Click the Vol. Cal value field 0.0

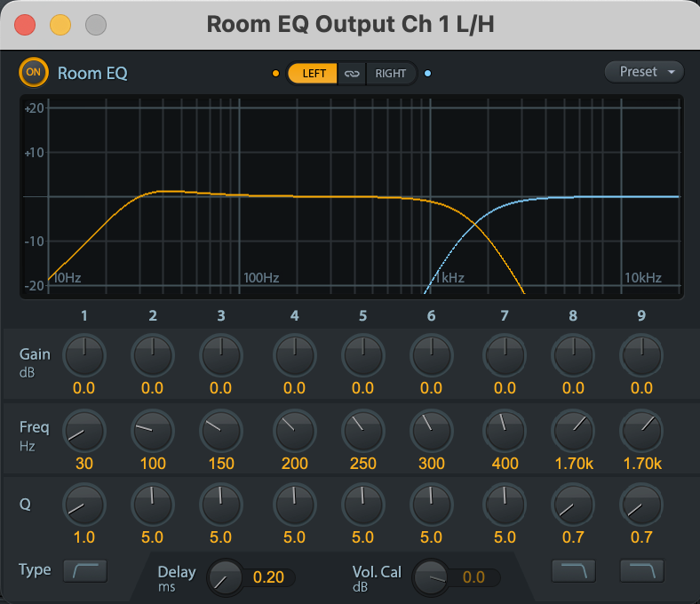click(x=473, y=577)
